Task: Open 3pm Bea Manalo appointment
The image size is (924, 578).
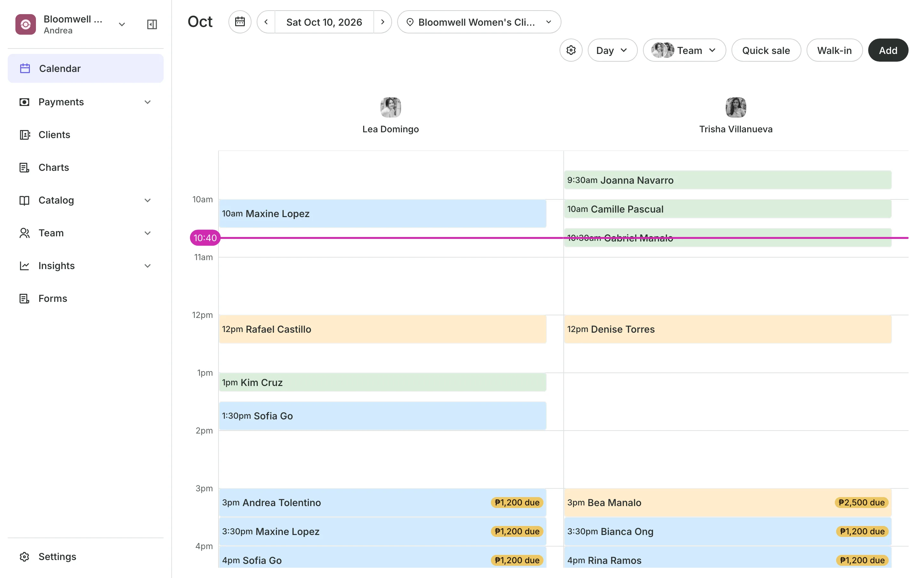Action: coord(728,503)
